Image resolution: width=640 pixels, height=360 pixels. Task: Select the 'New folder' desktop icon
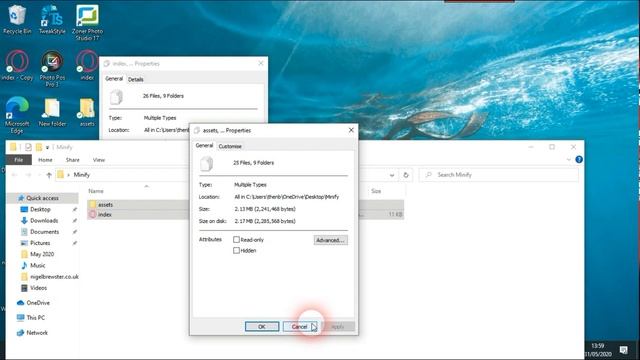[52, 112]
